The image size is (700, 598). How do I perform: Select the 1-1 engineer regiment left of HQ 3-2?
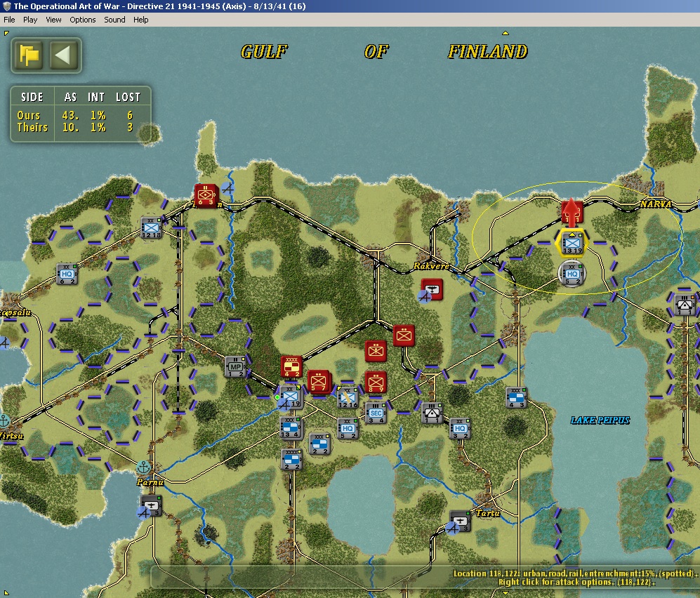pyautogui.click(x=432, y=413)
